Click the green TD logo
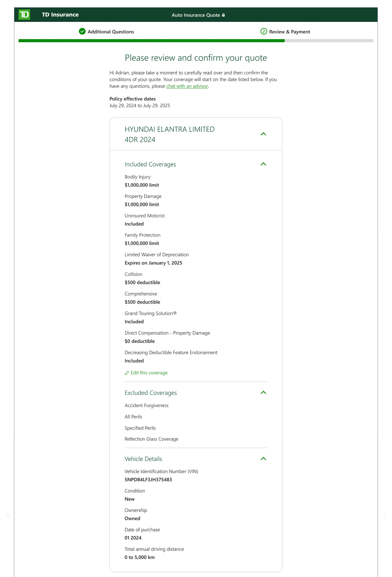 click(x=24, y=14)
